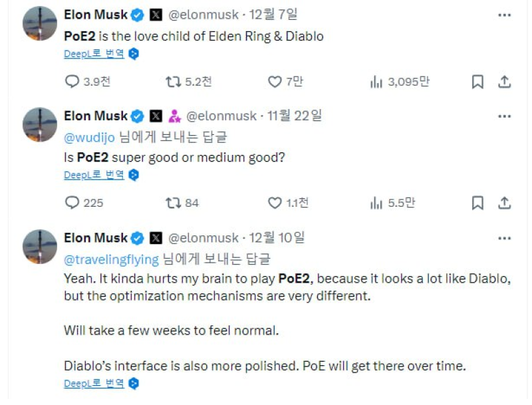Share the November 22 tweet

[505, 203]
